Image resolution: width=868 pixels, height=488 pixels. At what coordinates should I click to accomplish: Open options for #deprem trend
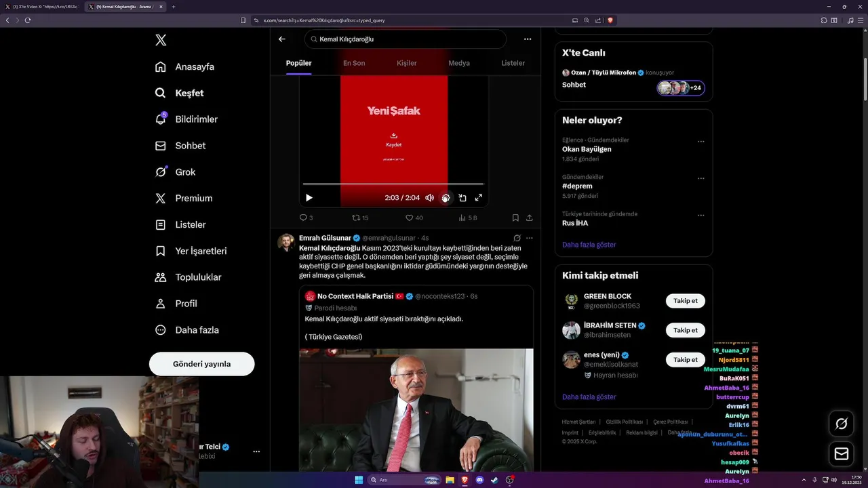click(x=701, y=179)
